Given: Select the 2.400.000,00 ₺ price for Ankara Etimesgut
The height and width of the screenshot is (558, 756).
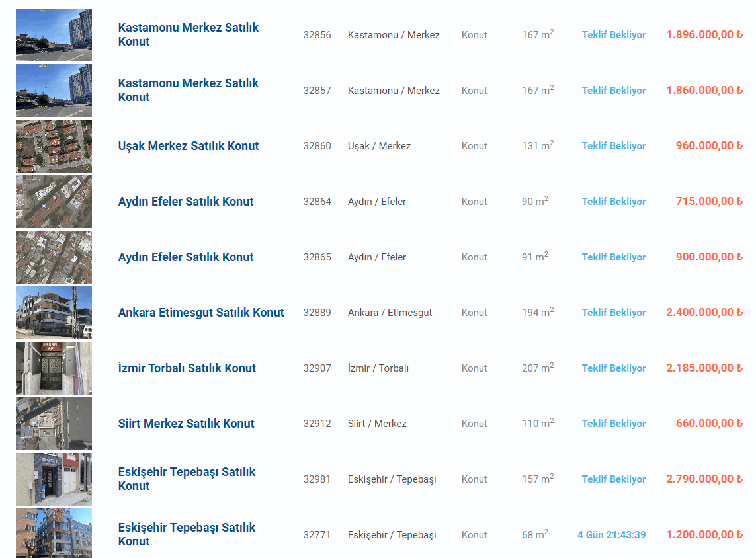Looking at the screenshot, I should click(704, 313).
